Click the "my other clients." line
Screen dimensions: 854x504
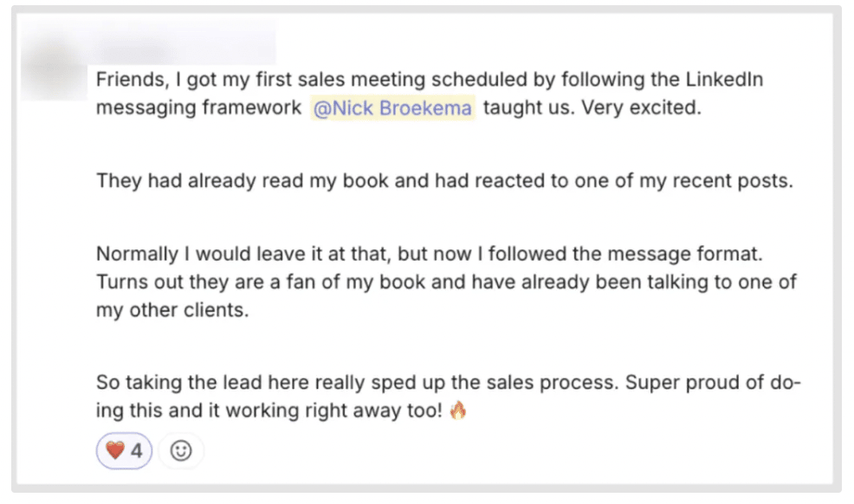point(172,311)
